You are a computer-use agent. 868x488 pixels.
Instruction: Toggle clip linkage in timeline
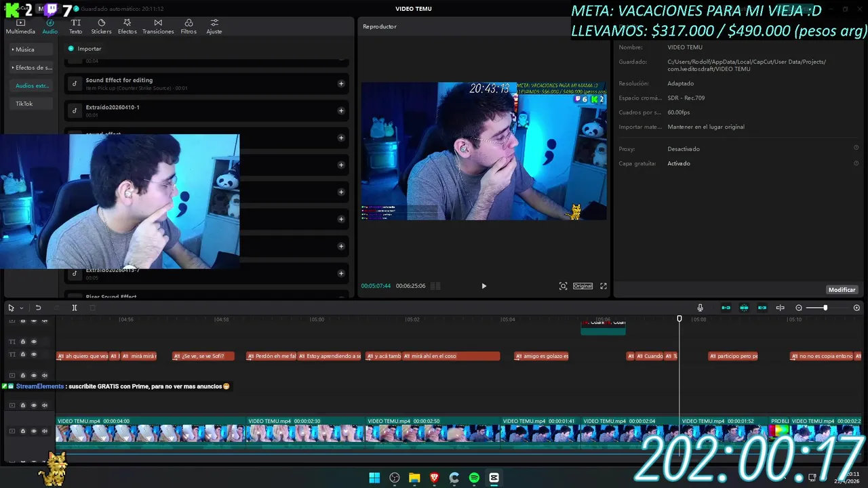[x=762, y=308]
